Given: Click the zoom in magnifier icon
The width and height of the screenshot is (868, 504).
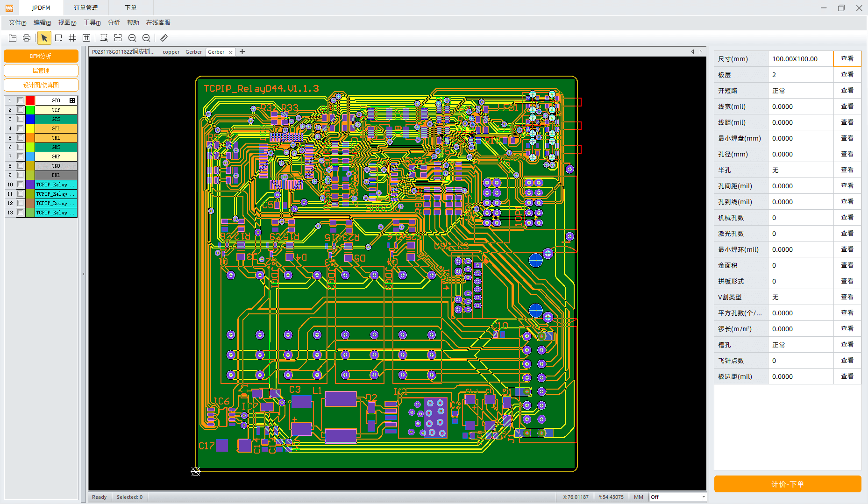Looking at the screenshot, I should [x=132, y=38].
